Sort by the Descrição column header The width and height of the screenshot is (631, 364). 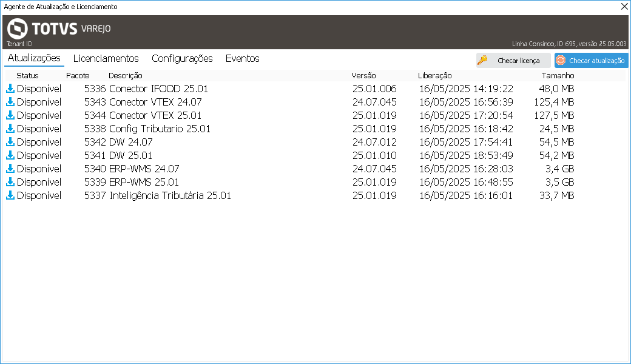point(125,76)
